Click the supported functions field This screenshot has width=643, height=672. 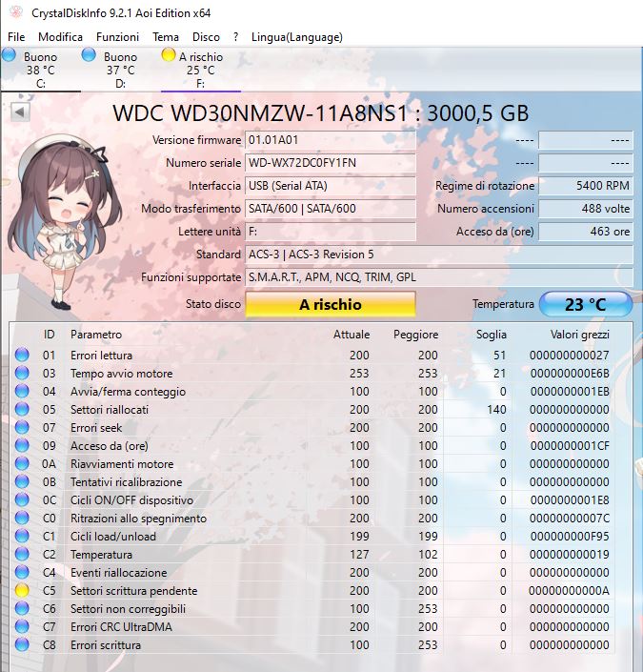point(439,277)
